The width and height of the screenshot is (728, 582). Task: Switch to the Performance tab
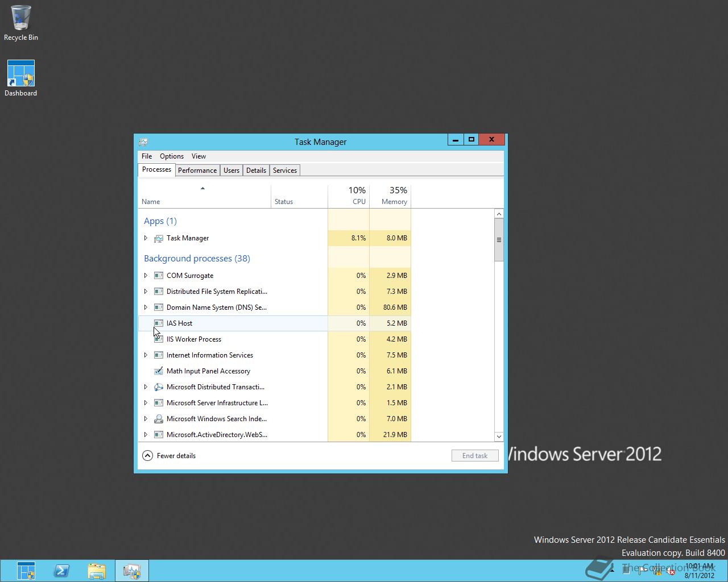[x=197, y=171]
